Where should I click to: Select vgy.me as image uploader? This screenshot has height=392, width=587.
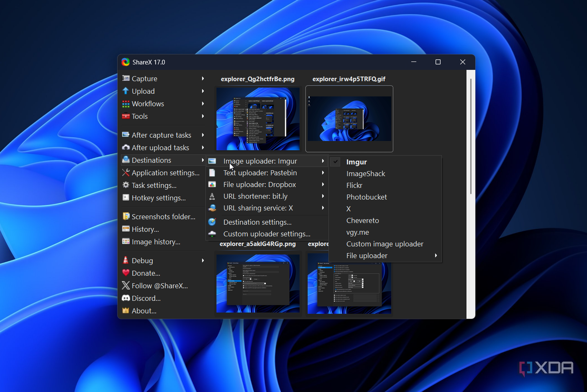385,232
